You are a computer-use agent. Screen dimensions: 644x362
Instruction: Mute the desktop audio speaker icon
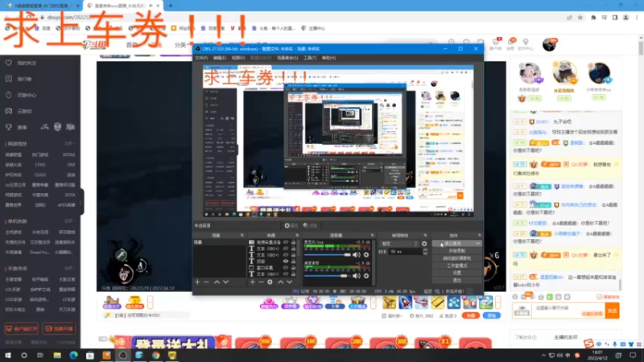pyautogui.click(x=356, y=276)
